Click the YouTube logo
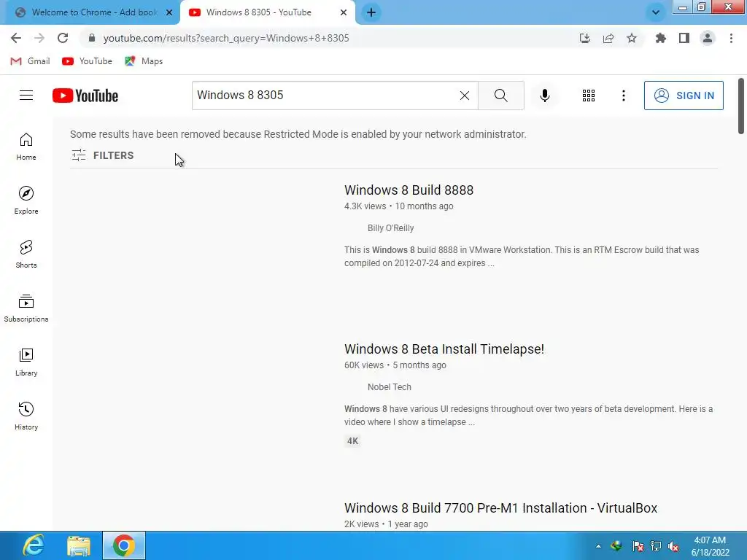Viewport: 747px width, 560px height. tap(85, 96)
